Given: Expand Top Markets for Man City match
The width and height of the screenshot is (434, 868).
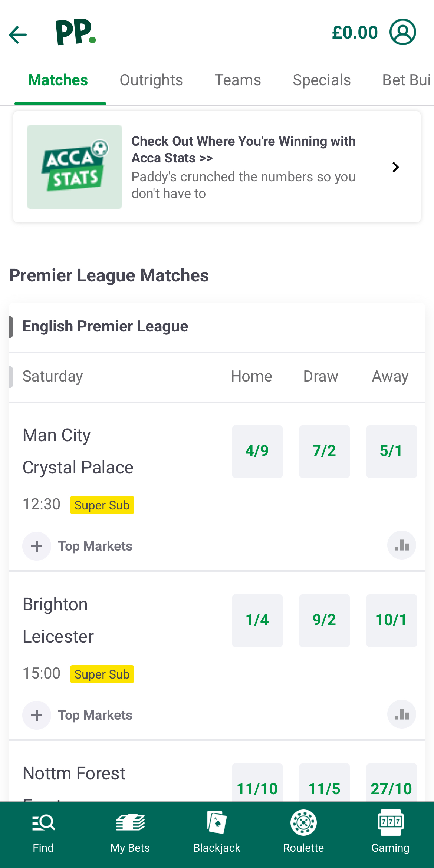Looking at the screenshot, I should [37, 546].
